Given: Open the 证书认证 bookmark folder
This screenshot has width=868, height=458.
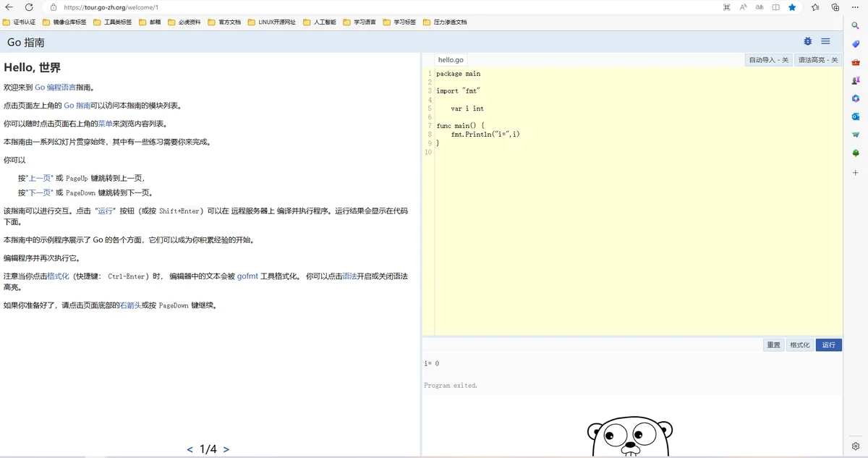Looking at the screenshot, I should pos(20,22).
